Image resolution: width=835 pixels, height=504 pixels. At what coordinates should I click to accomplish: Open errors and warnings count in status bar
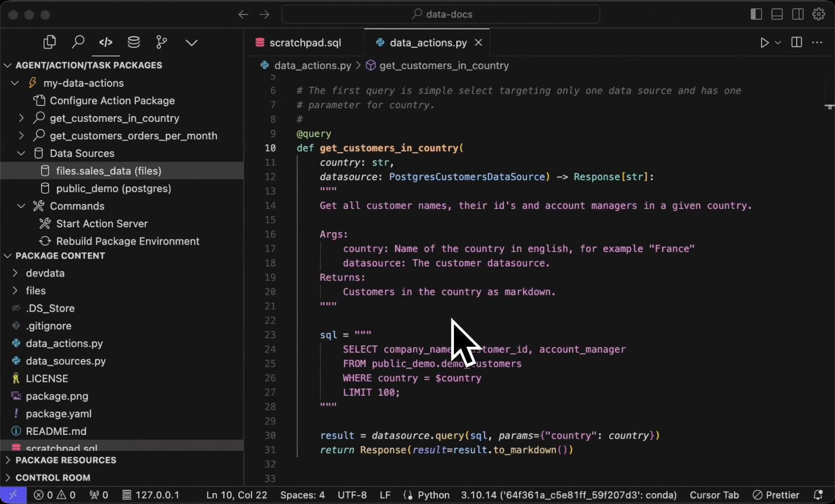tap(55, 495)
